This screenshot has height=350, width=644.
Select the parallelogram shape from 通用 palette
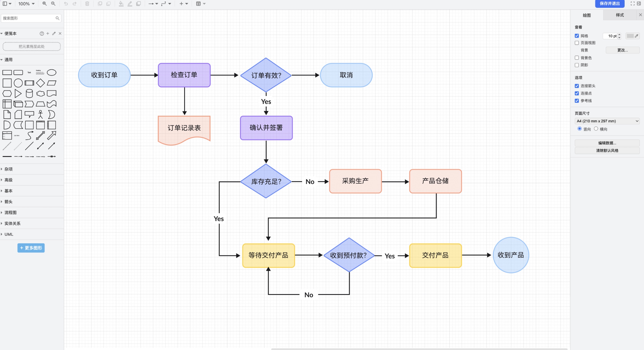(x=51, y=83)
